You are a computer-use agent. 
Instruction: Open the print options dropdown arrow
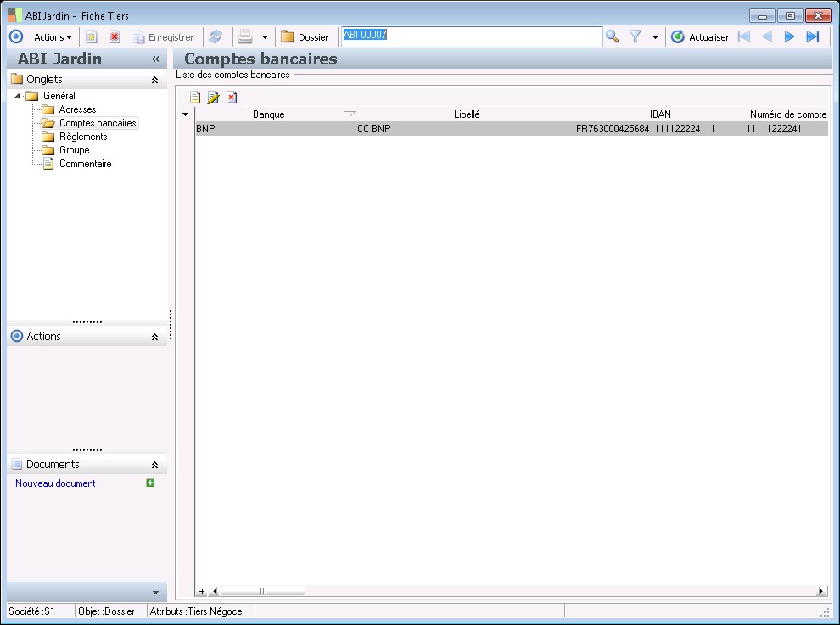click(265, 37)
